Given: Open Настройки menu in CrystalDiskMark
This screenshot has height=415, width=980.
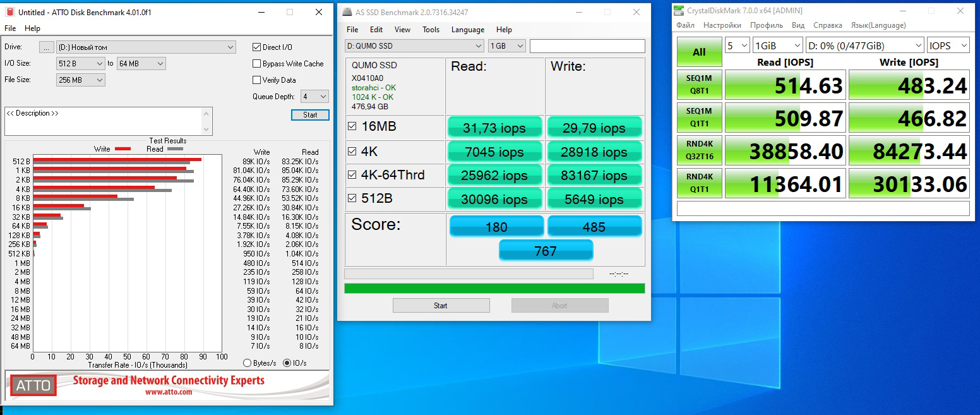Looking at the screenshot, I should pos(722,25).
